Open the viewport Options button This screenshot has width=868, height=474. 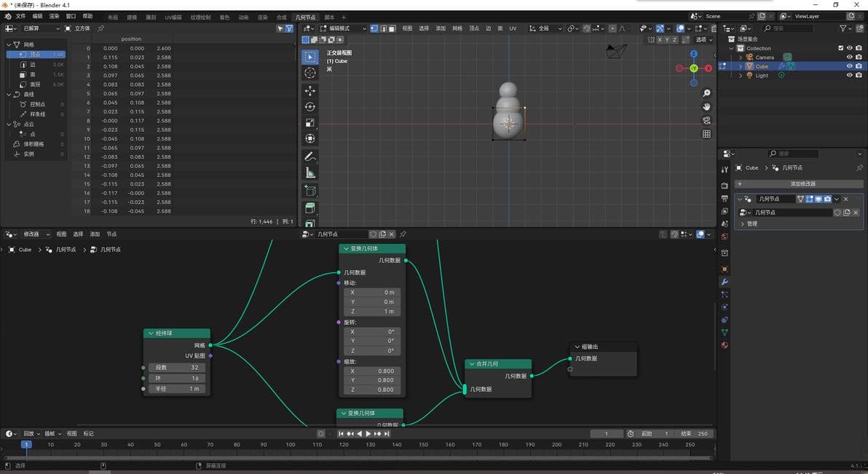pyautogui.click(x=703, y=40)
